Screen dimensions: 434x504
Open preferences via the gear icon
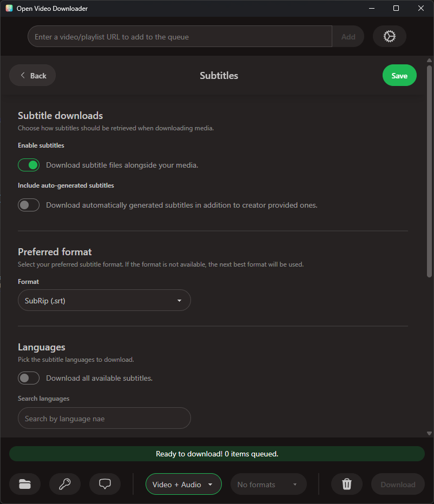pyautogui.click(x=389, y=36)
